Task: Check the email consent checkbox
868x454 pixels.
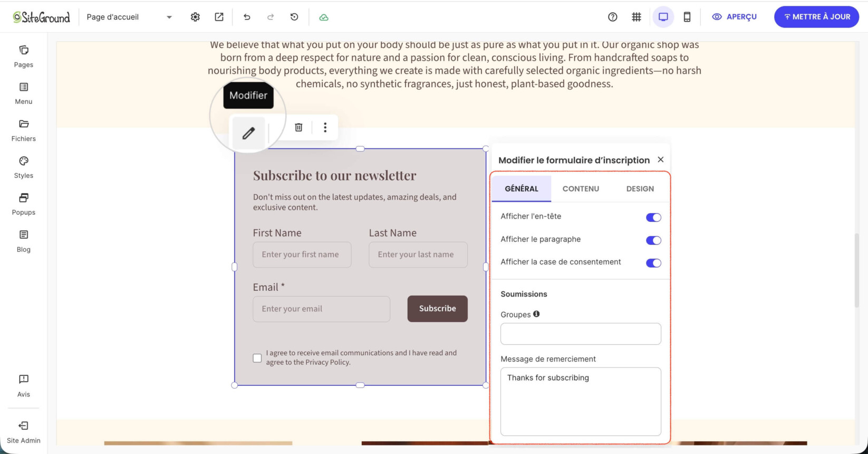Action: [257, 358]
